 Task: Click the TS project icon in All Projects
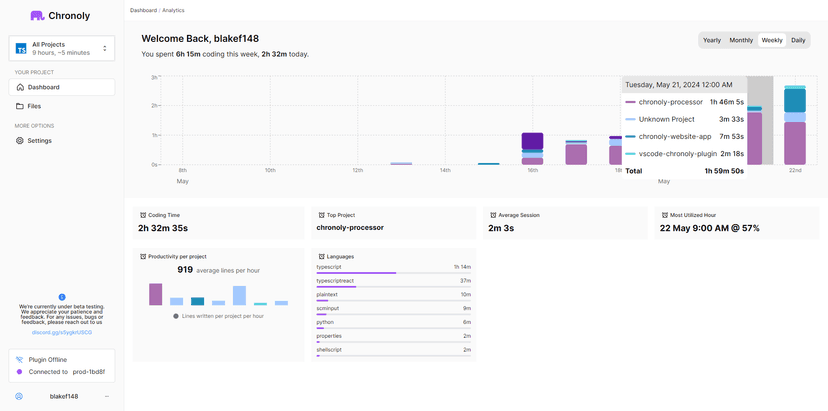point(21,49)
